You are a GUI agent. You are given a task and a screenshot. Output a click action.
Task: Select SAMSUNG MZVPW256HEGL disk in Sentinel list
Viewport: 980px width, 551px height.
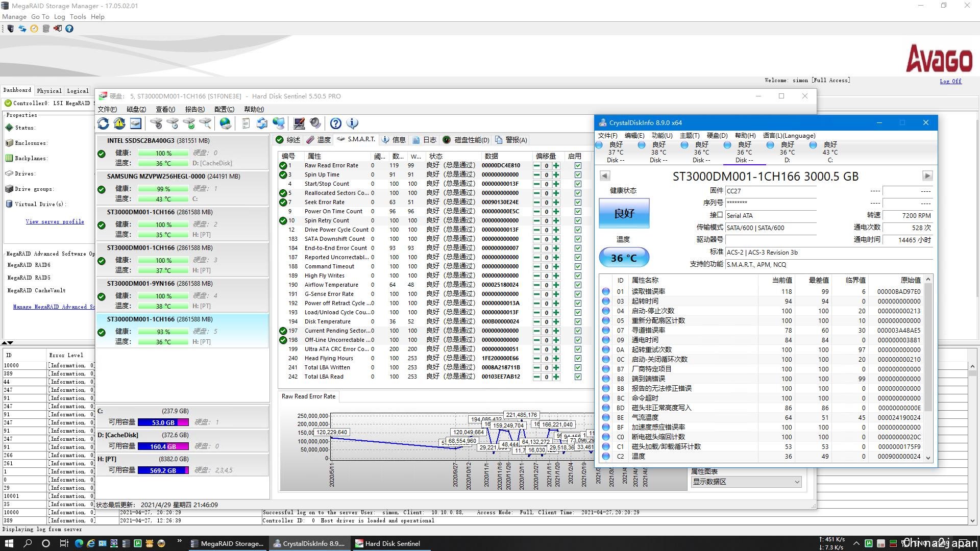pos(182,187)
